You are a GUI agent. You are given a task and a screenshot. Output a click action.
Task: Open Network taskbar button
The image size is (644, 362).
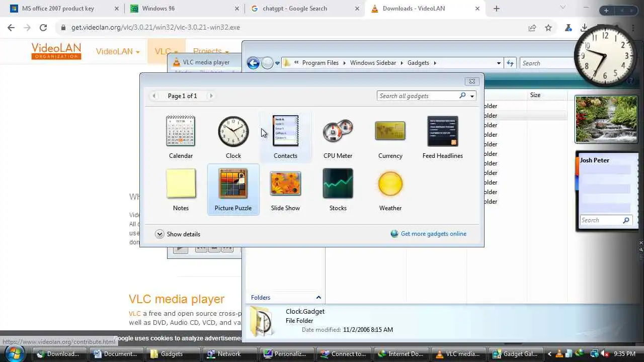pyautogui.click(x=229, y=354)
